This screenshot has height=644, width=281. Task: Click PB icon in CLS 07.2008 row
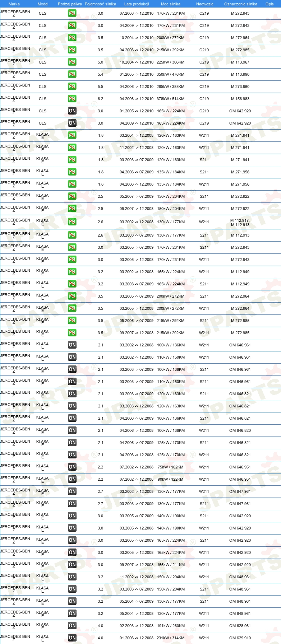coord(72,13)
